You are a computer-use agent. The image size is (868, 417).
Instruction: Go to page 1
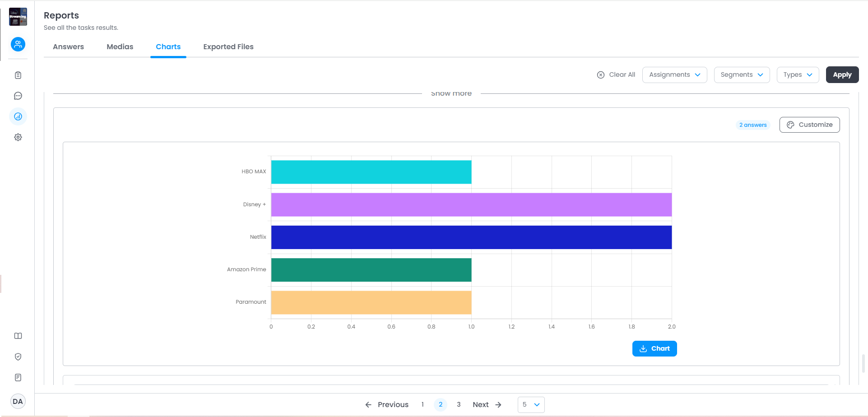pyautogui.click(x=422, y=404)
